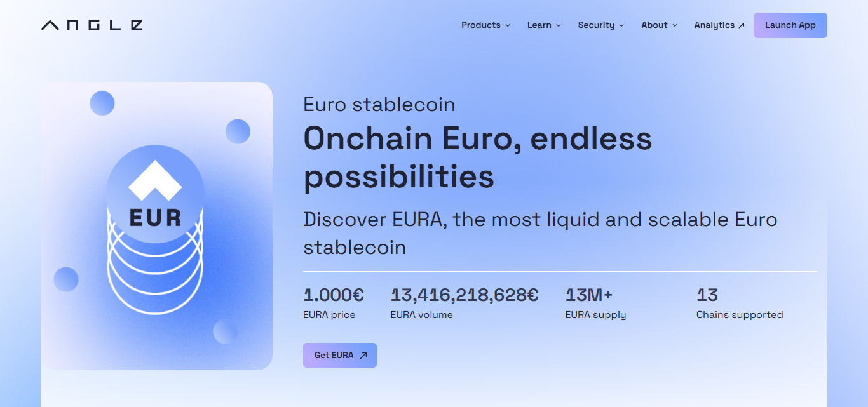Viewport: 868px width, 407px height.
Task: Follow the Analytics link
Action: click(x=719, y=25)
